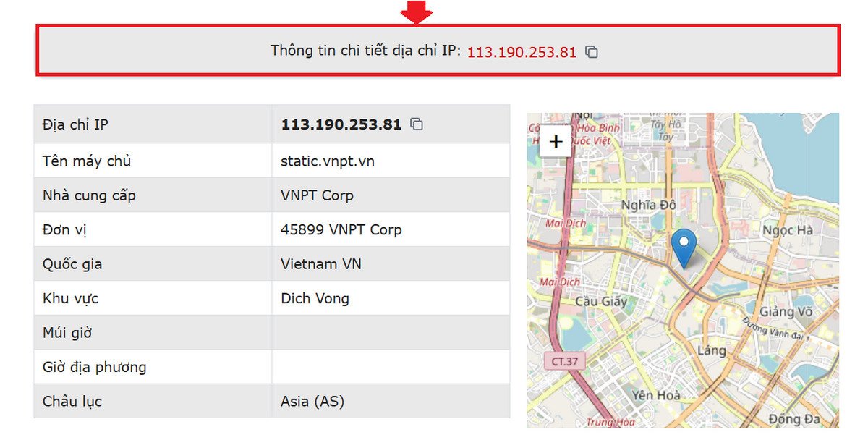Image resolution: width=868 pixels, height=440 pixels.
Task: Click Láng label on the map
Action: pos(712,350)
